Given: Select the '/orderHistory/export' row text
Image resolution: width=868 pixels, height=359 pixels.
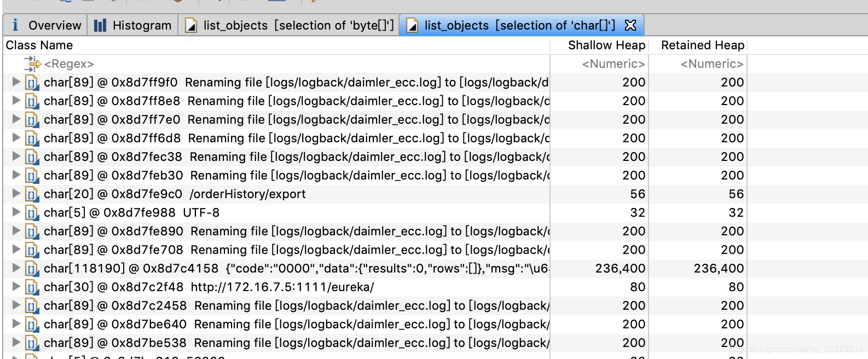Looking at the screenshot, I should tap(175, 194).
